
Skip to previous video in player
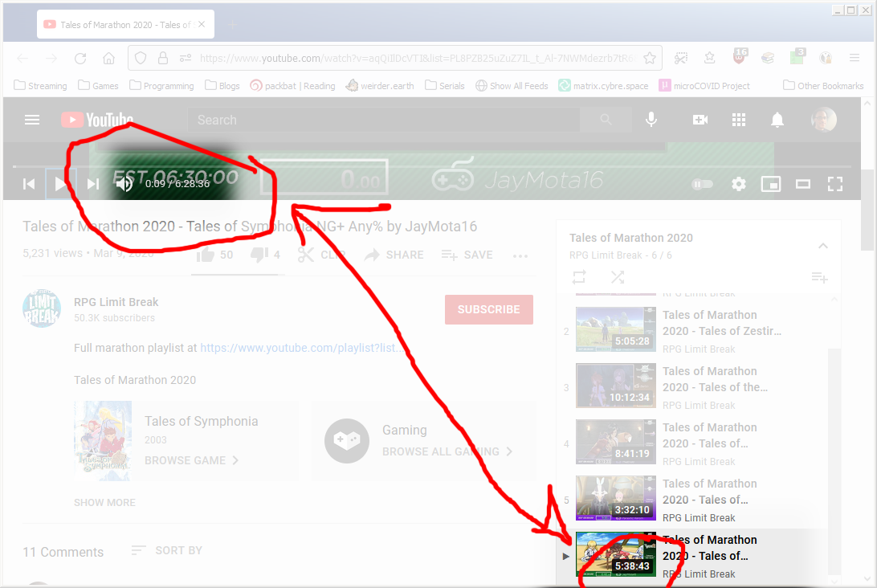[29, 184]
